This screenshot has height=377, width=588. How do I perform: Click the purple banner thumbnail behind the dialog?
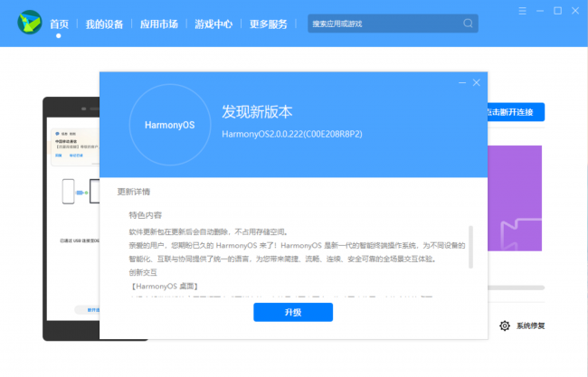coord(515,198)
